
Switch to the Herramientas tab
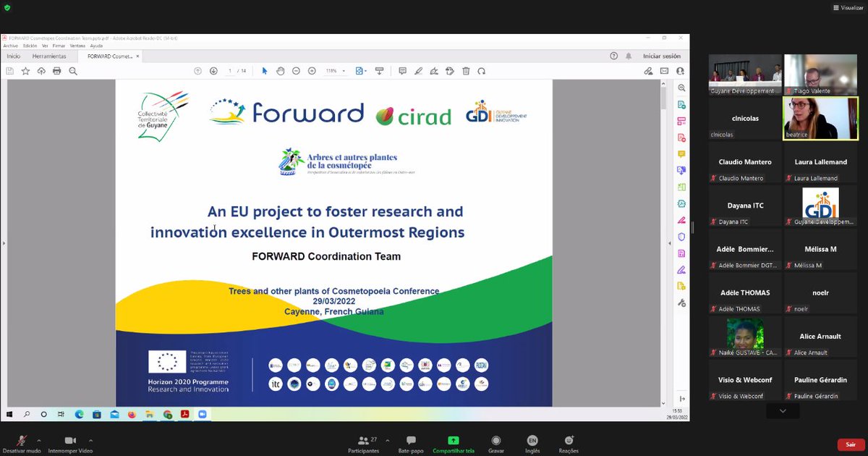coord(49,56)
